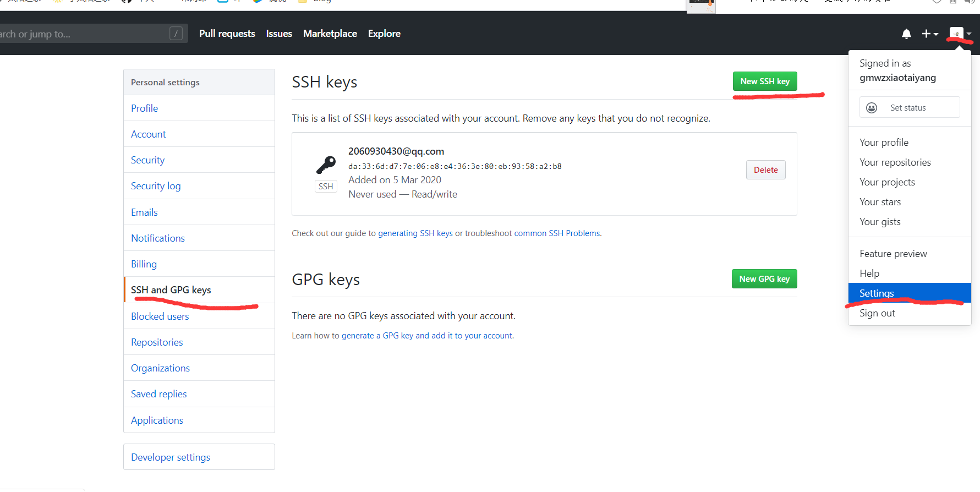Choose Your profile from user menu
Image resolution: width=980 pixels, height=492 pixels.
[x=910, y=143]
